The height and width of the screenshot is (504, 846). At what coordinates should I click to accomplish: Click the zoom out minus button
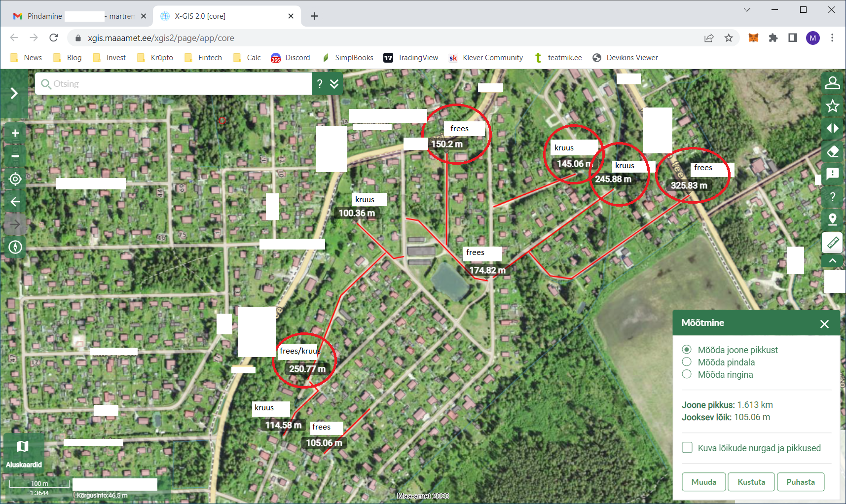[15, 156]
